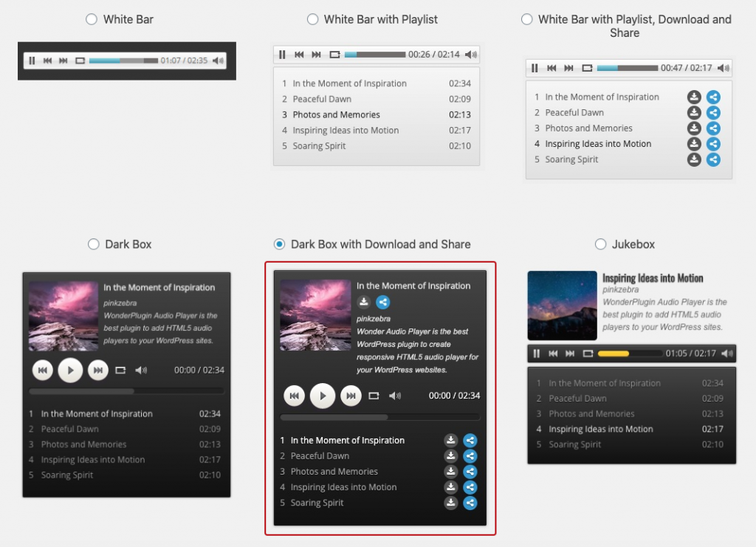
Task: Select the White Bar skin radio button
Action: click(91, 19)
